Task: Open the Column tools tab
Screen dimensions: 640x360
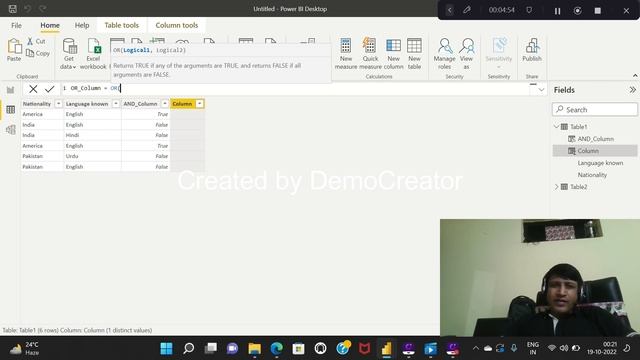Action: tap(177, 25)
